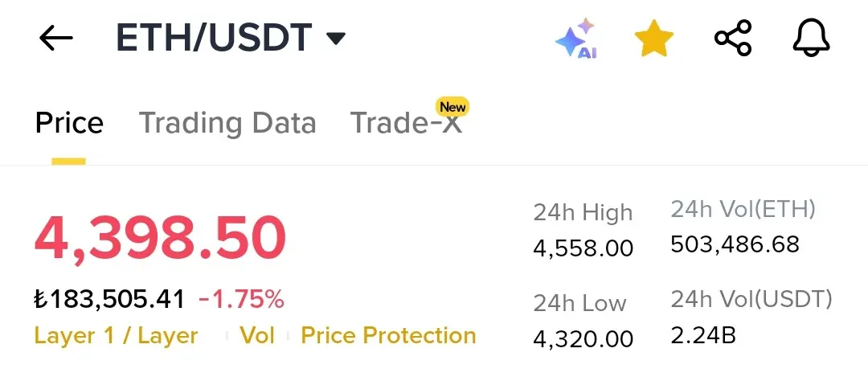The height and width of the screenshot is (377, 868).
Task: Tap the New badge on Trade-X
Action: [452, 107]
